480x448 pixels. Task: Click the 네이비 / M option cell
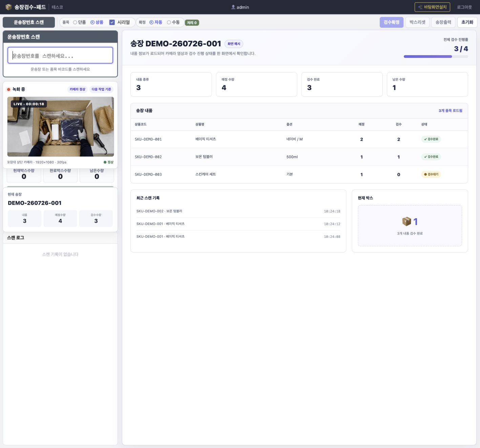(x=295, y=139)
